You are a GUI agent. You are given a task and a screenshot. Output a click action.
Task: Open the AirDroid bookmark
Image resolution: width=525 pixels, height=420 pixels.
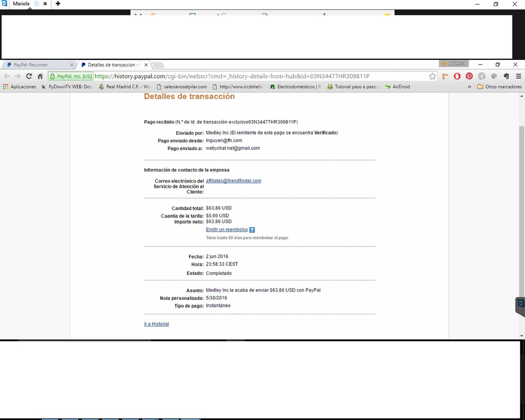point(397,87)
